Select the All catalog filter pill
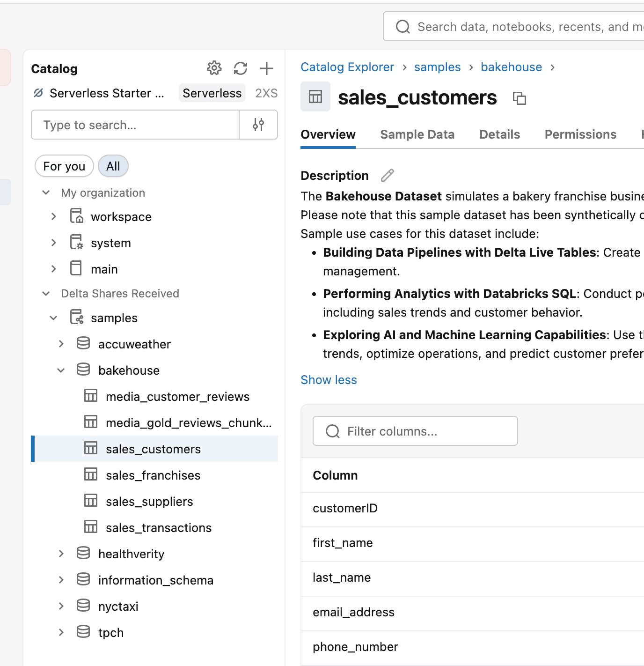 pos(113,166)
